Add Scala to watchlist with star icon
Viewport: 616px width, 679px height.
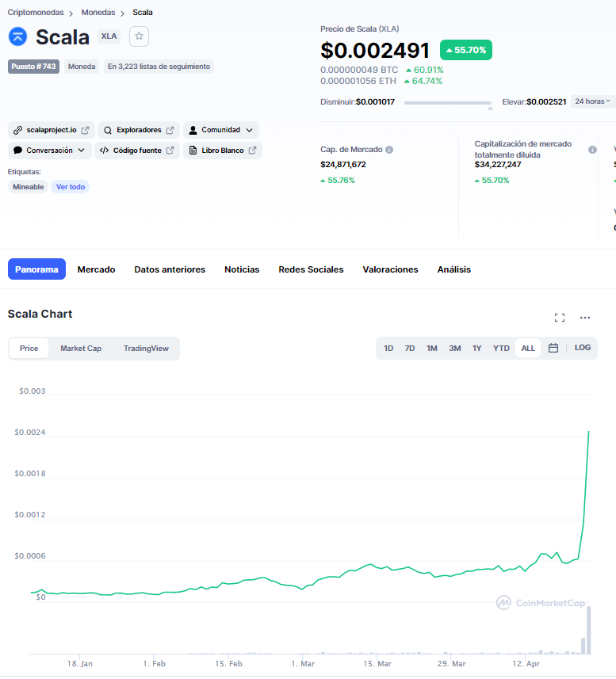pyautogui.click(x=139, y=36)
